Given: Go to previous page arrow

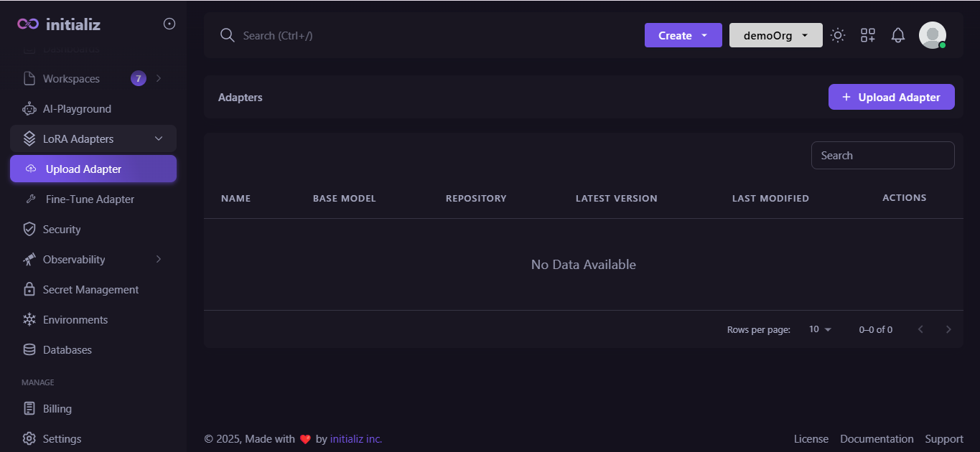Looking at the screenshot, I should click(920, 329).
